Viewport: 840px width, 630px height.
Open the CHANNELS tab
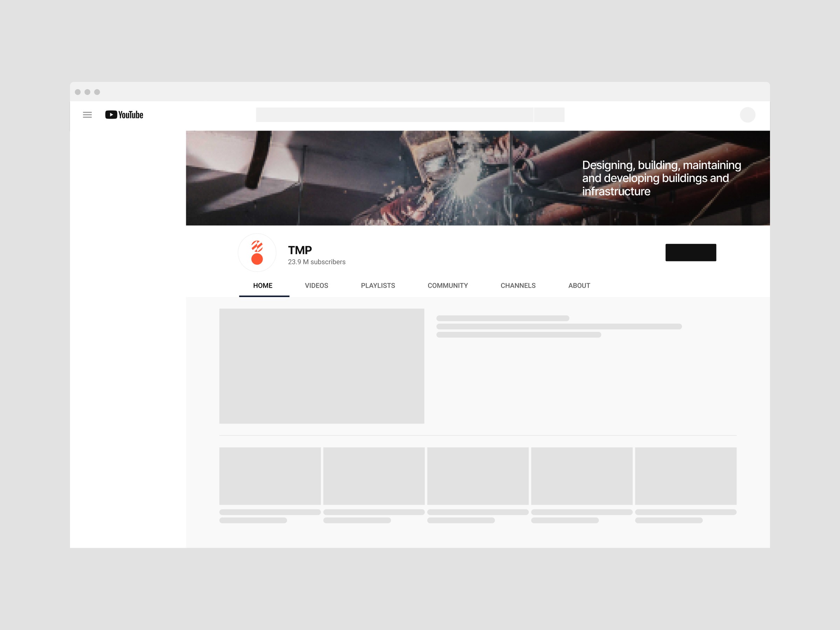(x=518, y=286)
